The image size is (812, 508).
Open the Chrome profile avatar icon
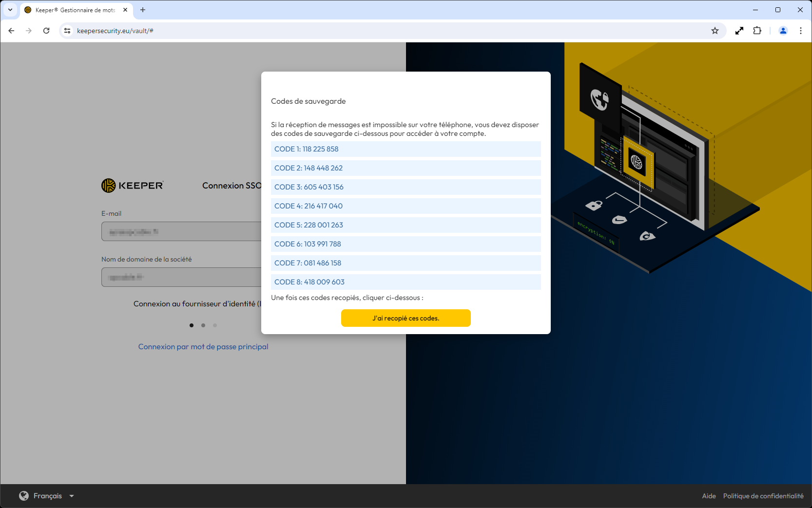[x=783, y=31]
